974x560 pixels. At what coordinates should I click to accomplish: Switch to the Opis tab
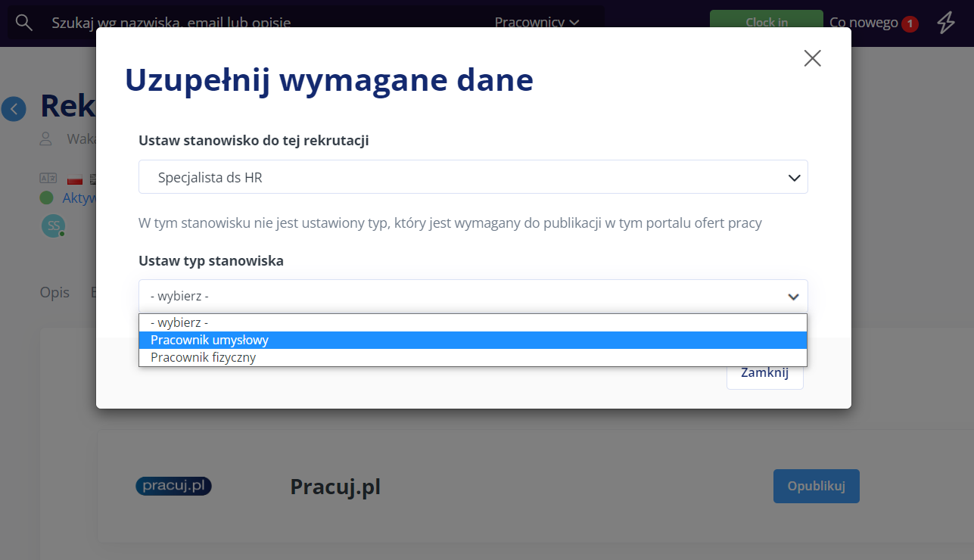click(54, 292)
